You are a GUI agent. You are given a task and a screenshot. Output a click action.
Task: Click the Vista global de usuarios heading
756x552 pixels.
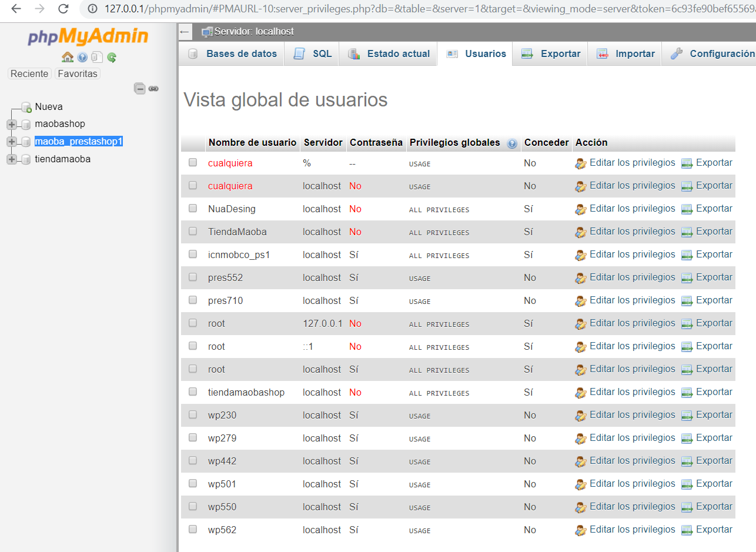click(286, 100)
